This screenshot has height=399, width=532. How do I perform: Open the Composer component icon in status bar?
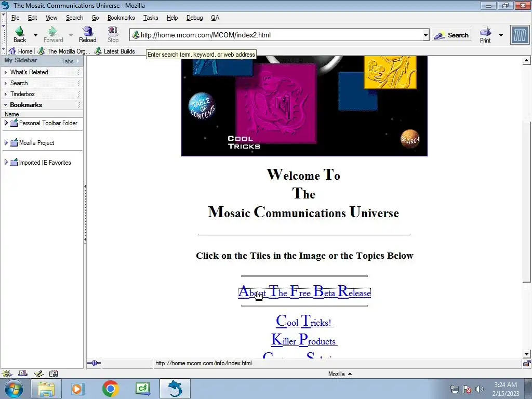click(38, 374)
